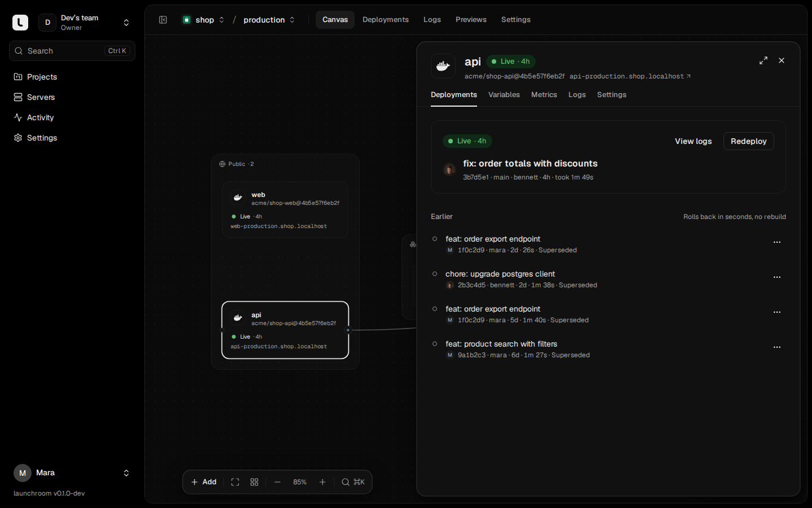Select the chore: upgrade postgres client deployment
The image size is (812, 508).
click(x=500, y=274)
